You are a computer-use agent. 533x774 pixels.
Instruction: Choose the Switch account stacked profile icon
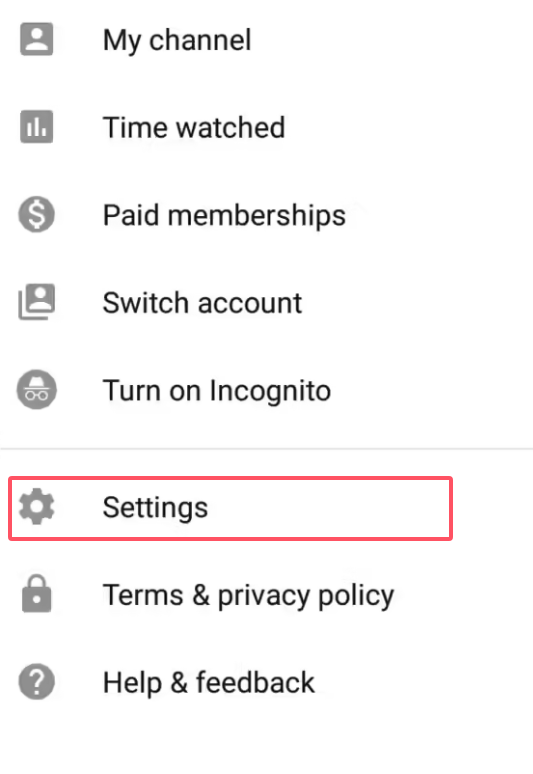tap(37, 302)
